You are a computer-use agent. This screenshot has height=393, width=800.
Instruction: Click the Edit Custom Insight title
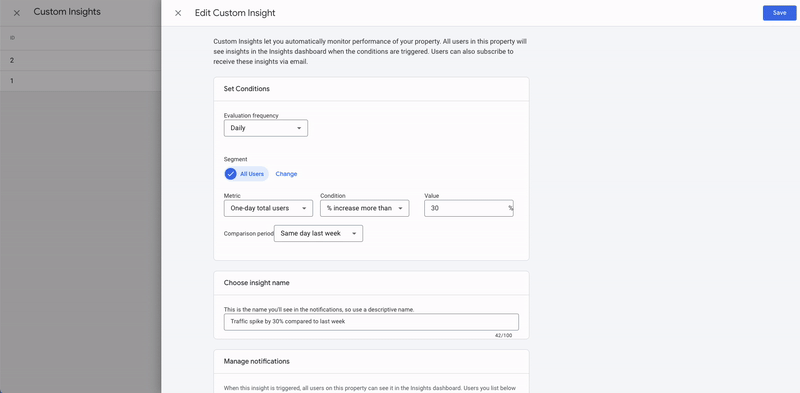235,13
